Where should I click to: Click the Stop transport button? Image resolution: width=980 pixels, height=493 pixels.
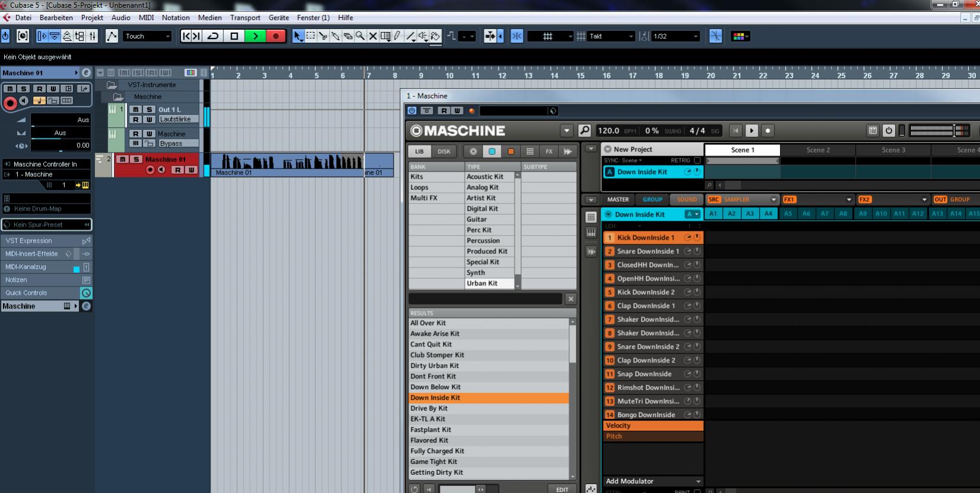coord(234,36)
